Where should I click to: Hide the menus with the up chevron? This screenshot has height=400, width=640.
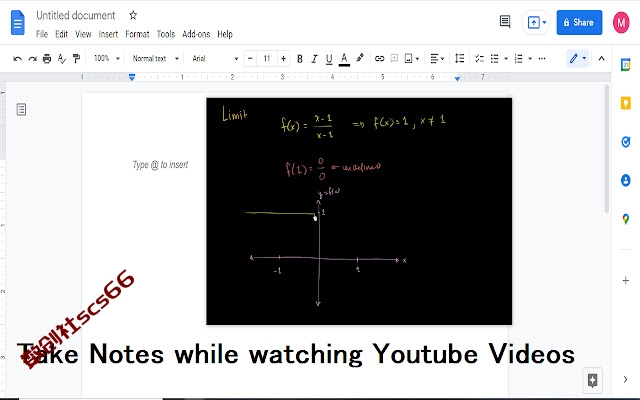coord(601,59)
